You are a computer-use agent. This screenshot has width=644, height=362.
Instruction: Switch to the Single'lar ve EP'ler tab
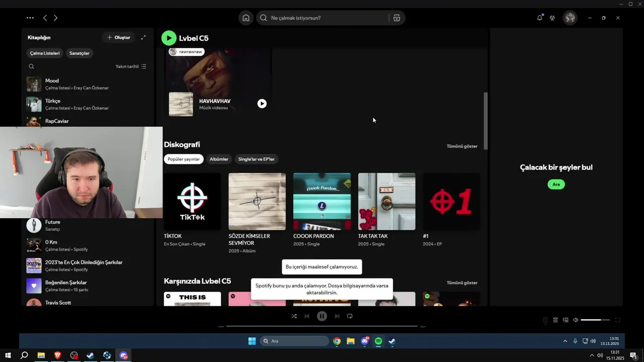(x=257, y=159)
